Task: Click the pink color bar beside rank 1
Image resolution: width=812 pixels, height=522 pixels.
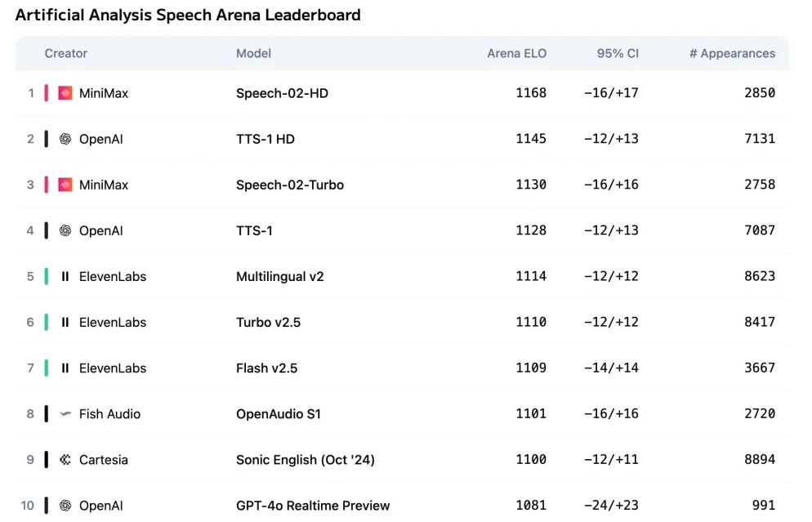Action: click(x=47, y=93)
